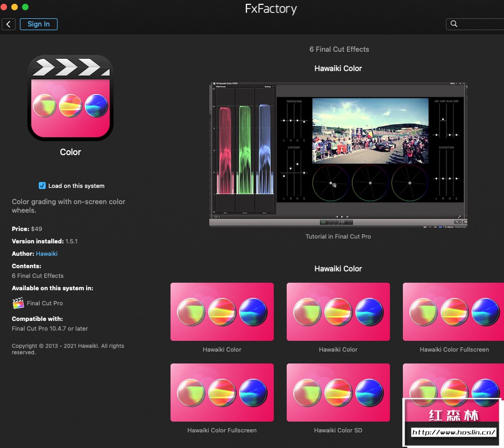
Task: Click the "Tutorial in Final Cut Pro" caption
Action: pyautogui.click(x=338, y=236)
